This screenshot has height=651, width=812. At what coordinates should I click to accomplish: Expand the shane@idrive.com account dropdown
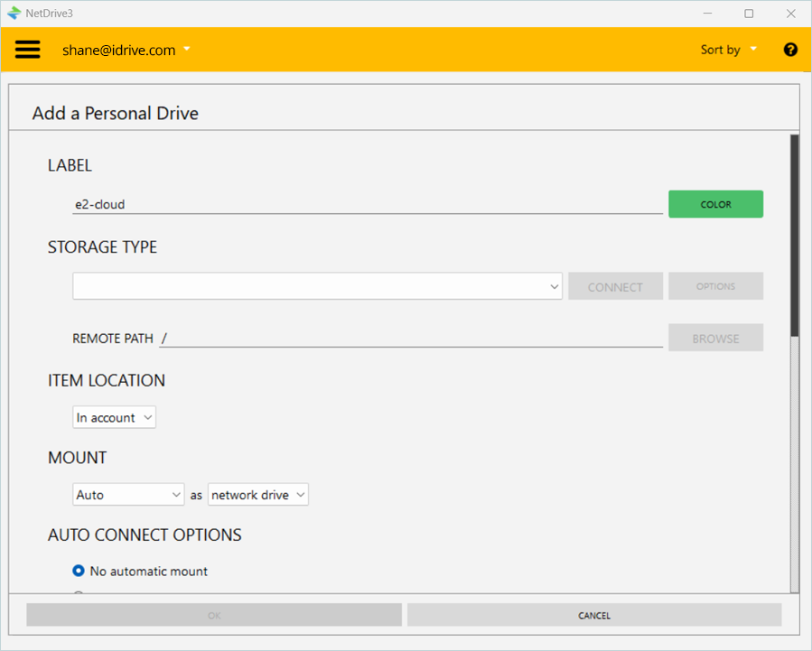click(126, 50)
